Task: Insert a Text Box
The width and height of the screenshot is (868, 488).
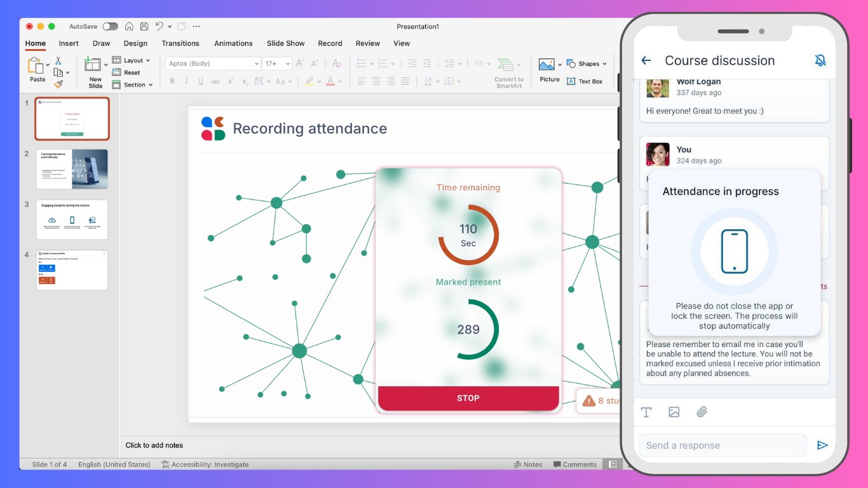Action: [x=585, y=81]
